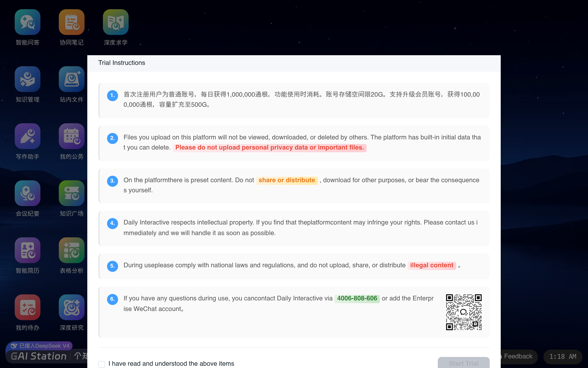
Task: Launch the 我的公务 calendar icon
Action: (x=71, y=136)
